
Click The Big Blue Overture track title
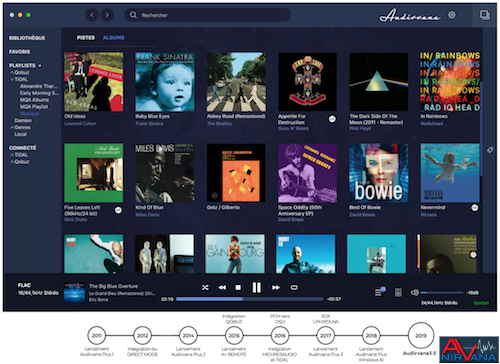113,286
